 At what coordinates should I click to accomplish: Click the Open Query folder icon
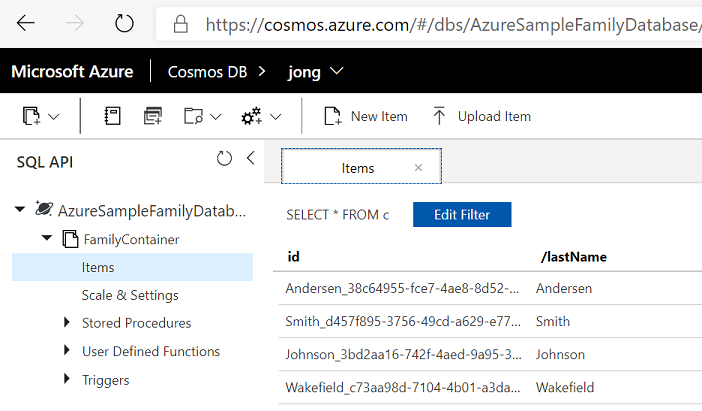[x=194, y=117]
